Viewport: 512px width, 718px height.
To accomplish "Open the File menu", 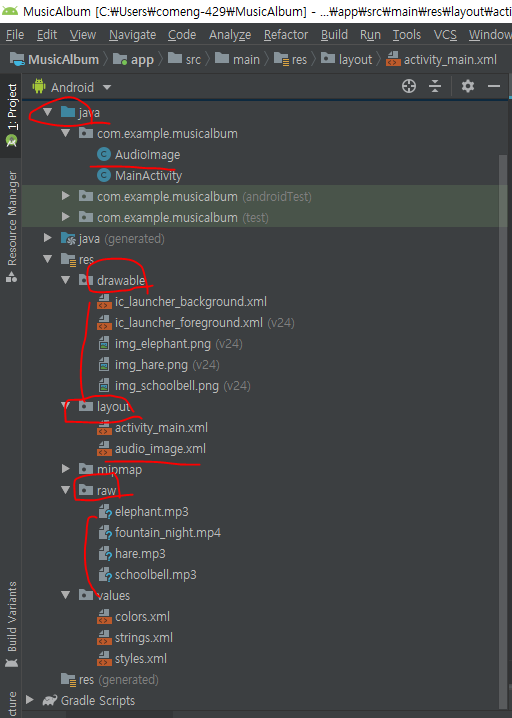I will (x=15, y=35).
